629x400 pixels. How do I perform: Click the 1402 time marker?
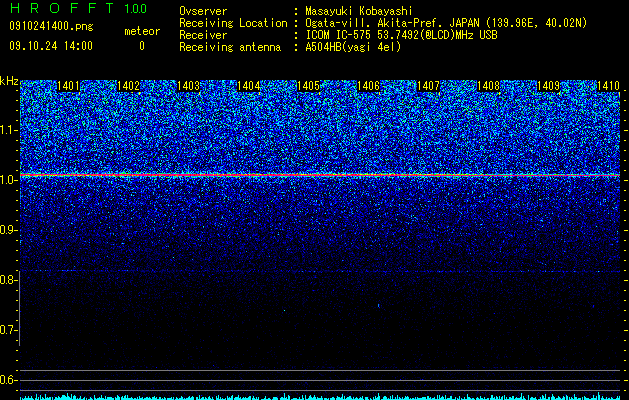tap(128, 86)
